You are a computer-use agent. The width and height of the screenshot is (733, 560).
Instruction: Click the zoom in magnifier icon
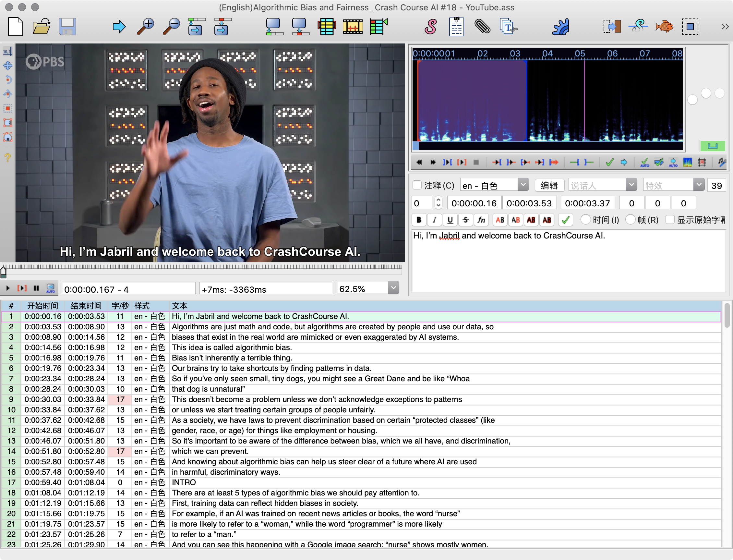pyautogui.click(x=145, y=27)
